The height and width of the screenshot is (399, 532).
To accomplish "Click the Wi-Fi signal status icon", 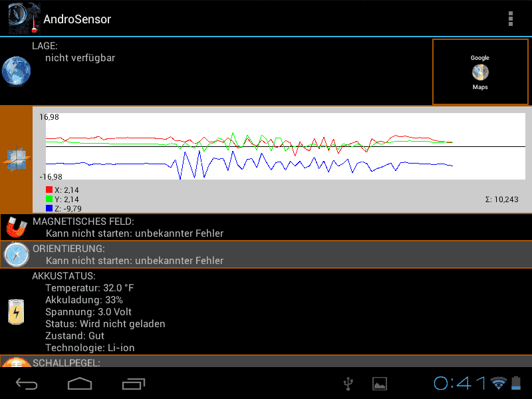I will pyautogui.click(x=498, y=383).
